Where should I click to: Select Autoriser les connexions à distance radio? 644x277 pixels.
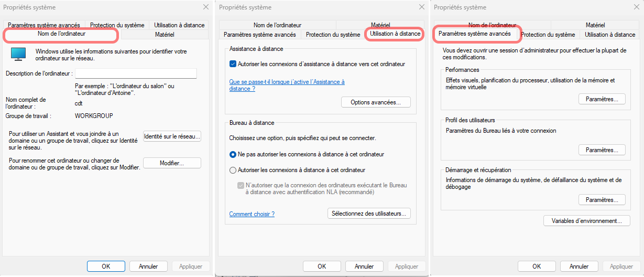(x=233, y=170)
